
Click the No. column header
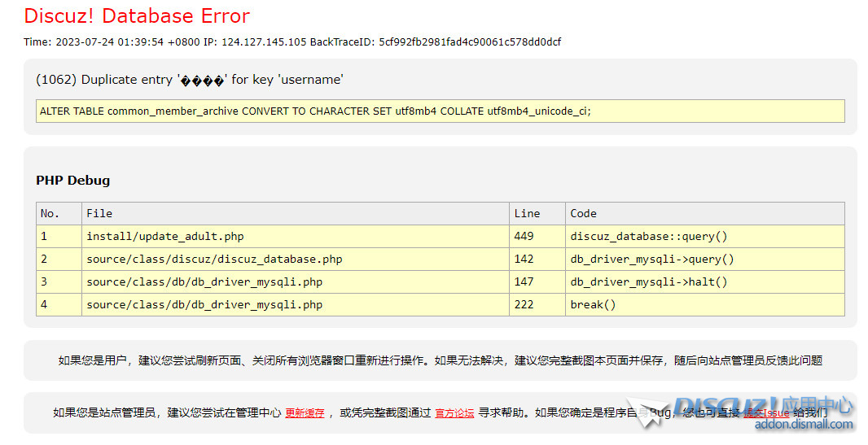click(59, 213)
